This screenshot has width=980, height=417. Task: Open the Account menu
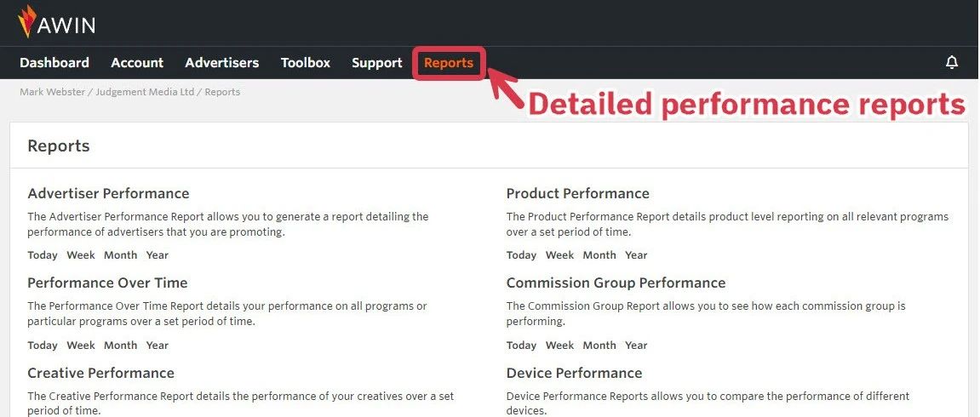tap(137, 63)
